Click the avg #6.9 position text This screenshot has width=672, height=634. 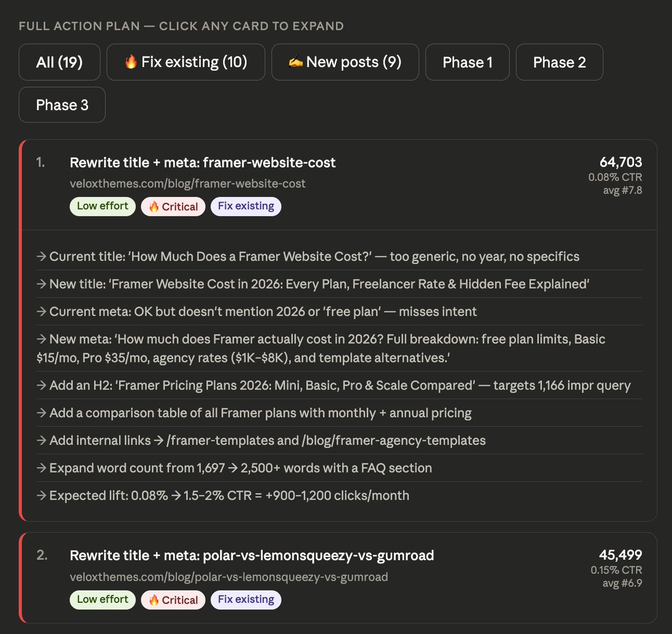[x=622, y=583]
